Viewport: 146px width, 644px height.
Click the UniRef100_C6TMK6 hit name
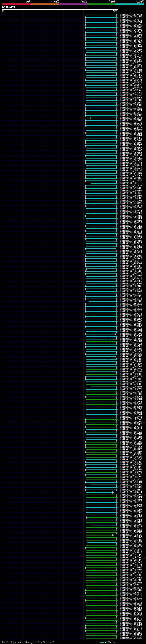(x=131, y=336)
